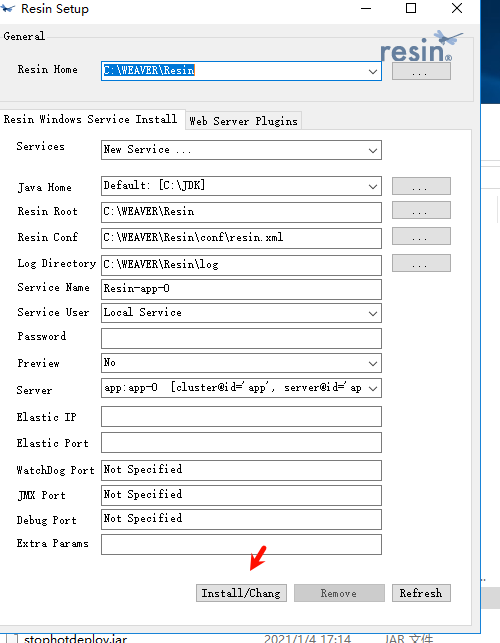Click the Resin Root browse button

pyautogui.click(x=421, y=210)
